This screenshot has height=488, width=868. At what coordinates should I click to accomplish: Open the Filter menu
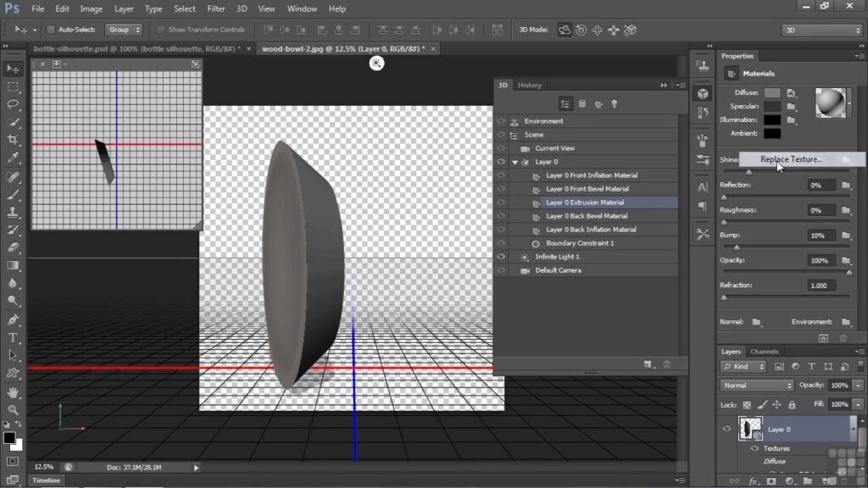coord(216,8)
